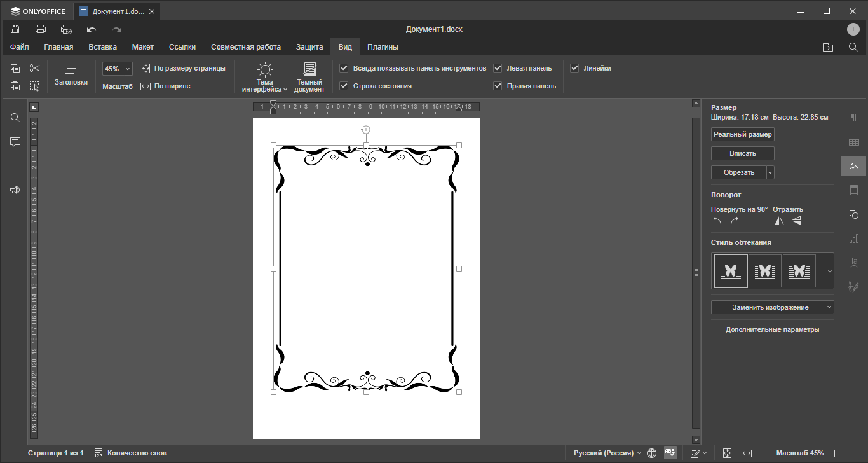Open table settings in right sidebar

[x=854, y=142]
